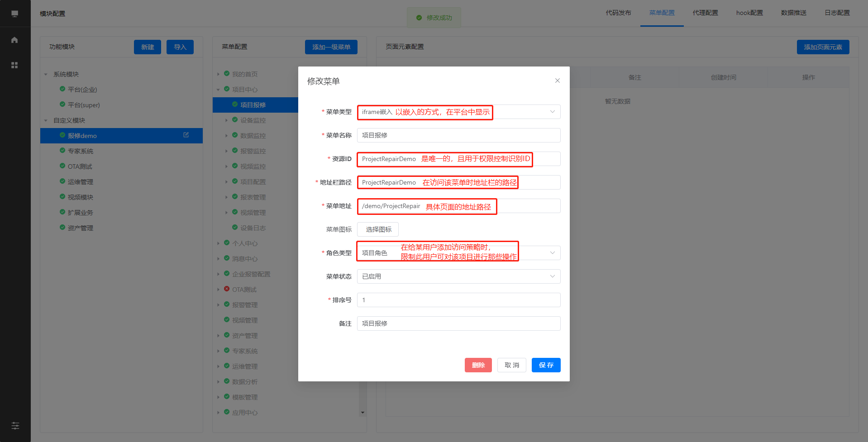Click the red status icon beside OTA测试 menu

tap(227, 289)
